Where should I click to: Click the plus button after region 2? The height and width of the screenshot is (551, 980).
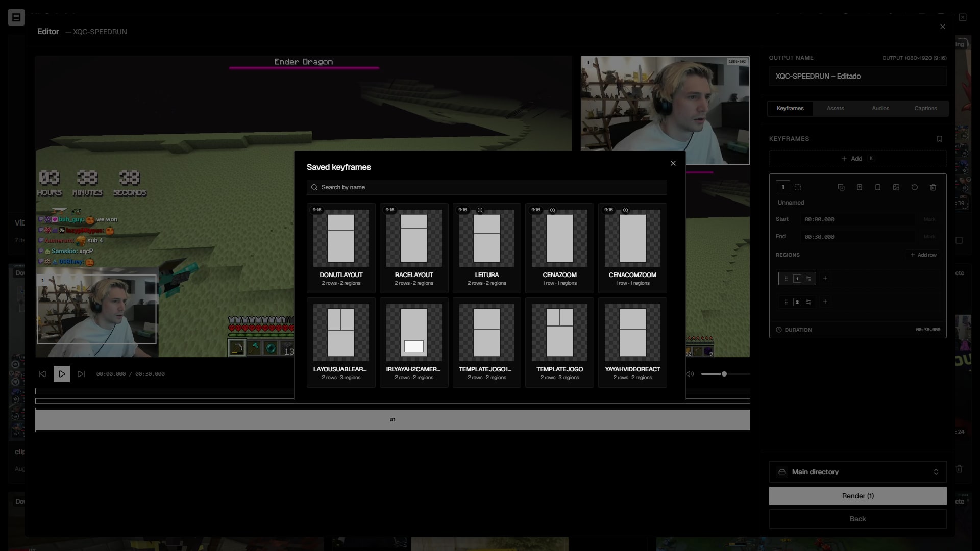825,302
